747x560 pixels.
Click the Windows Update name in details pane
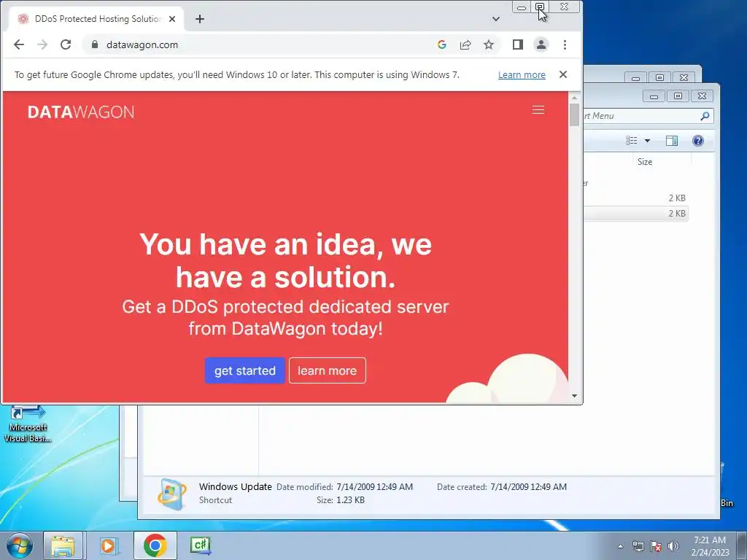click(x=236, y=486)
